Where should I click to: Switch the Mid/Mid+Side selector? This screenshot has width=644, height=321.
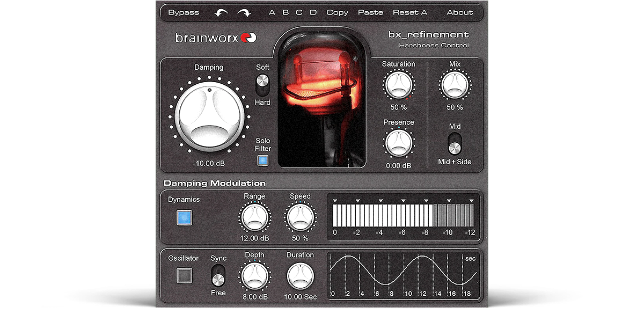point(455,145)
